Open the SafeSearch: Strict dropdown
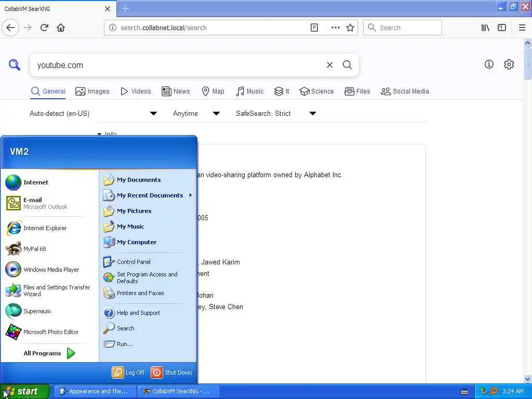 point(276,113)
